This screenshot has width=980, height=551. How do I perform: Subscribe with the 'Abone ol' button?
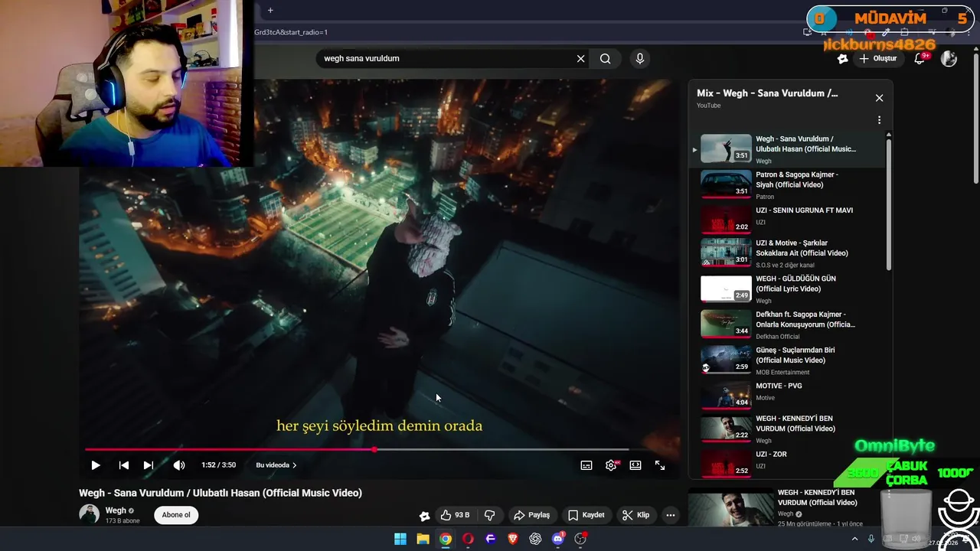176,515
